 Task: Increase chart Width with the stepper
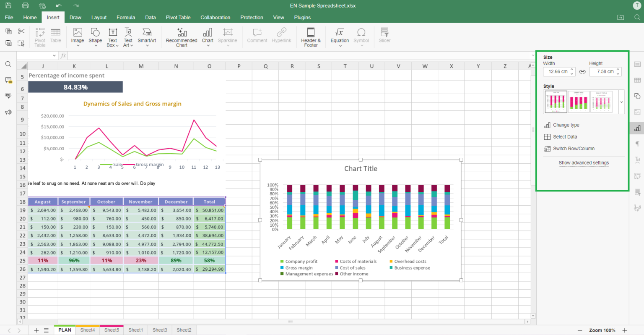(x=571, y=69)
